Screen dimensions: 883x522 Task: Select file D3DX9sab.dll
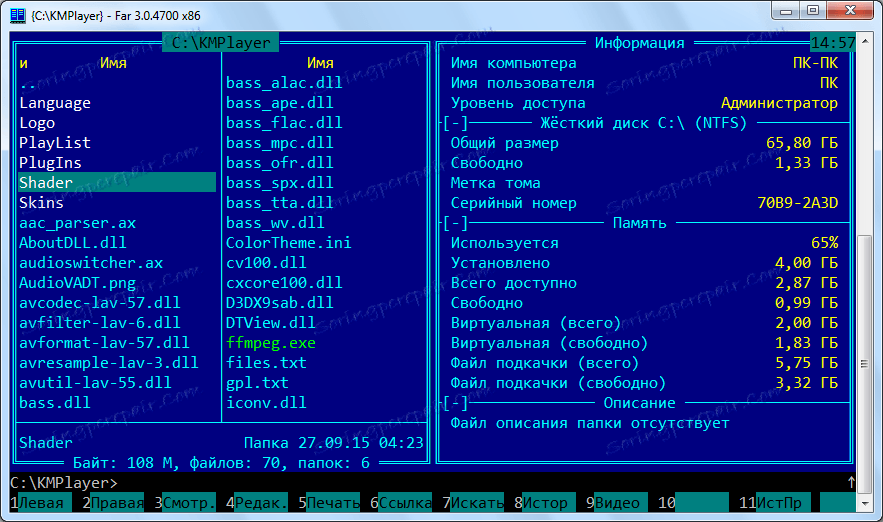280,303
